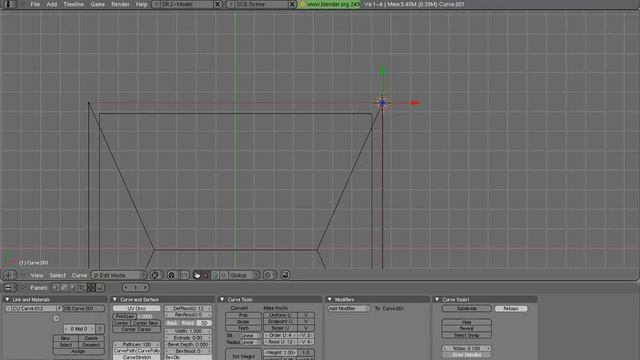
Task: Select the Object context icon in Panels
Action: pyautogui.click(x=82, y=287)
